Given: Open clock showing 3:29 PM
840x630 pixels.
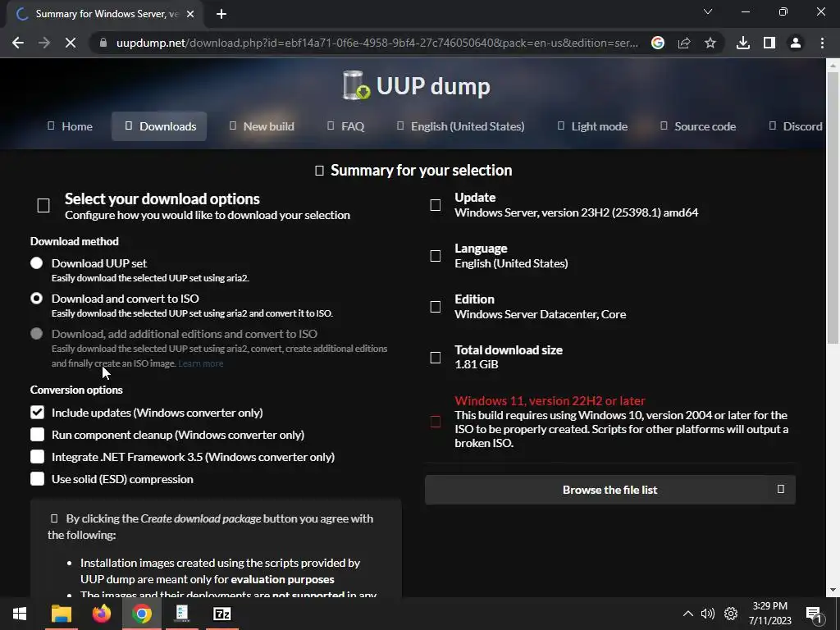Looking at the screenshot, I should (769, 614).
